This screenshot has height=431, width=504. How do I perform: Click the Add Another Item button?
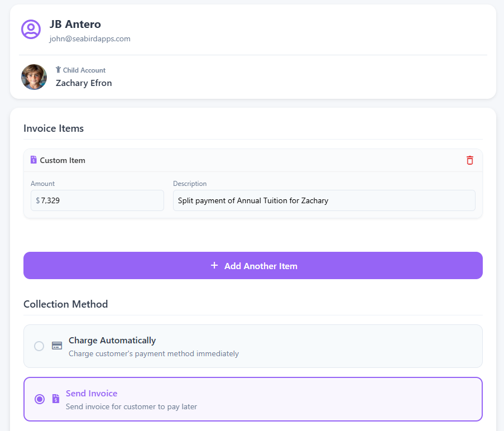[253, 266]
